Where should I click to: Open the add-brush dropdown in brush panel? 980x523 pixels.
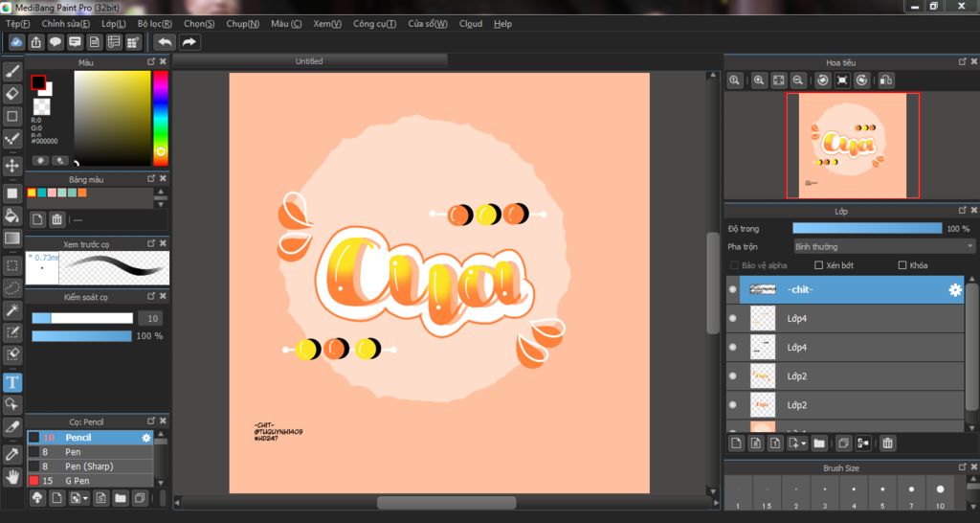[85, 499]
